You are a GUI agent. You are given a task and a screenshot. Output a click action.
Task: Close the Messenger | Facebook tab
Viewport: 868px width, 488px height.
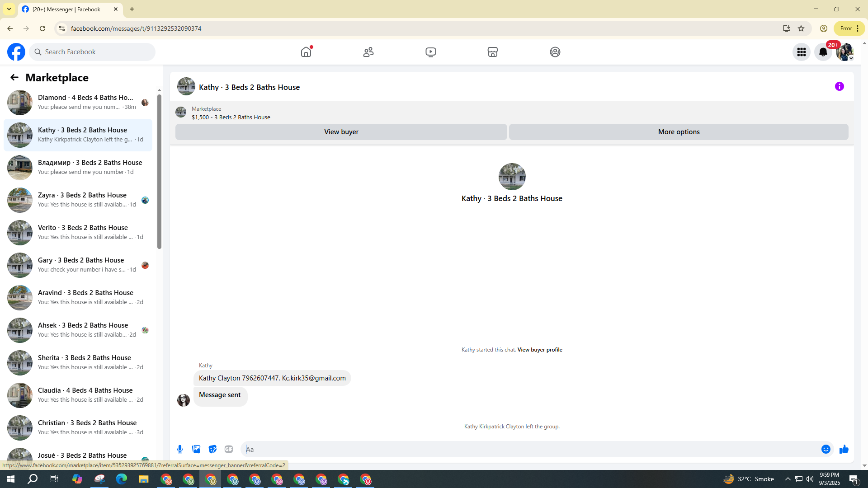[116, 9]
